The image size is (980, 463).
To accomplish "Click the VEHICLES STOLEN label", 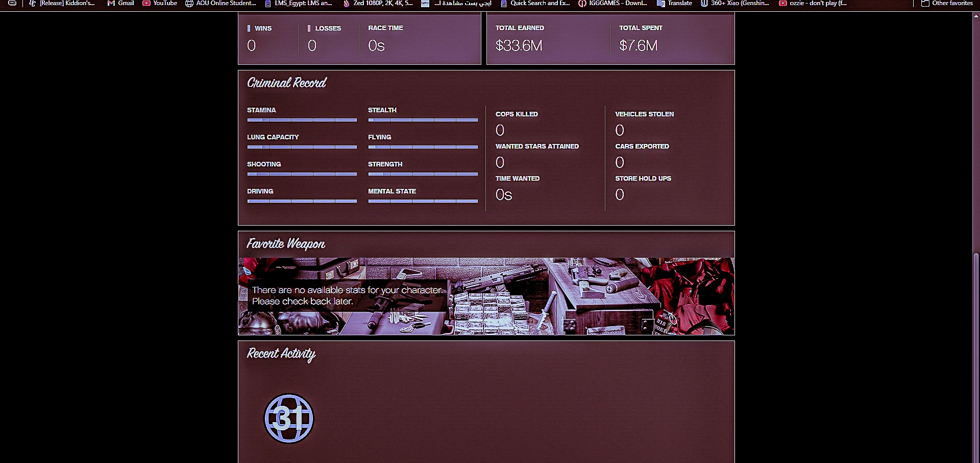I will point(645,114).
